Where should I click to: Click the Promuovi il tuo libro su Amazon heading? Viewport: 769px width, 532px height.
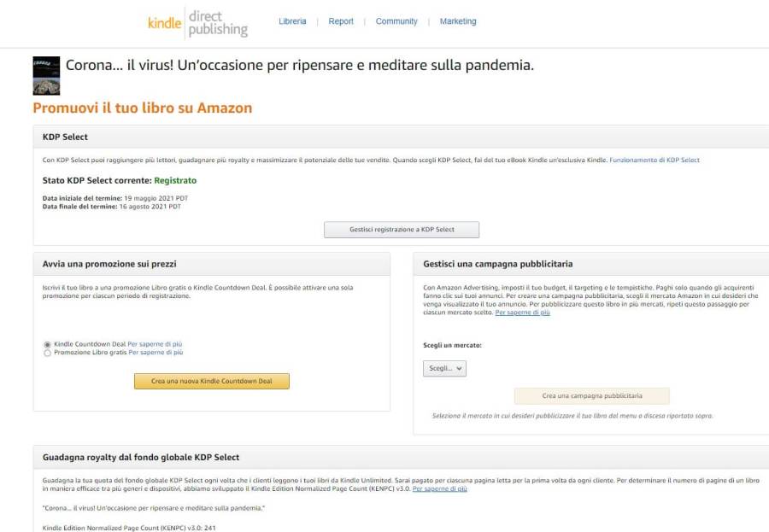(142, 108)
